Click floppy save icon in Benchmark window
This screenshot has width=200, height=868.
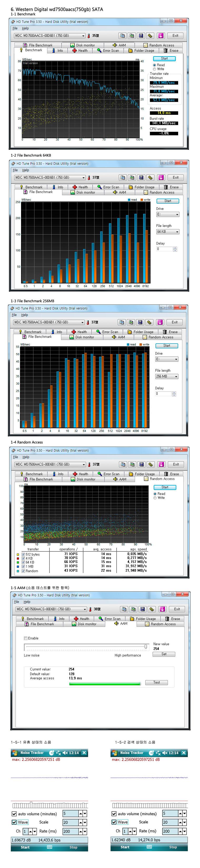[x=141, y=35]
